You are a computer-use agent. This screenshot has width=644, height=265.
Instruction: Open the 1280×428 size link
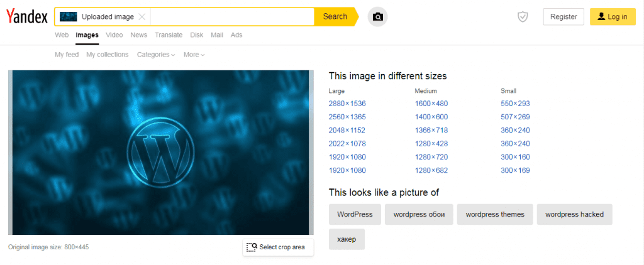[431, 144]
